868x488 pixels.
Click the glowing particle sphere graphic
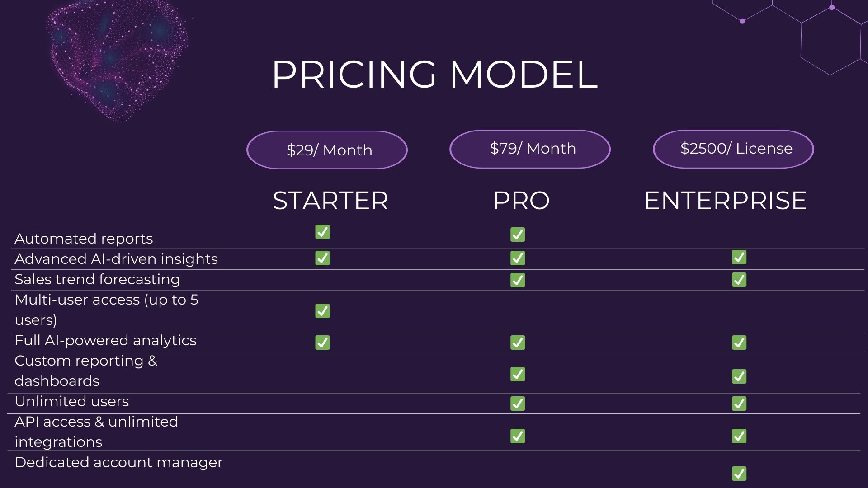pyautogui.click(x=117, y=59)
